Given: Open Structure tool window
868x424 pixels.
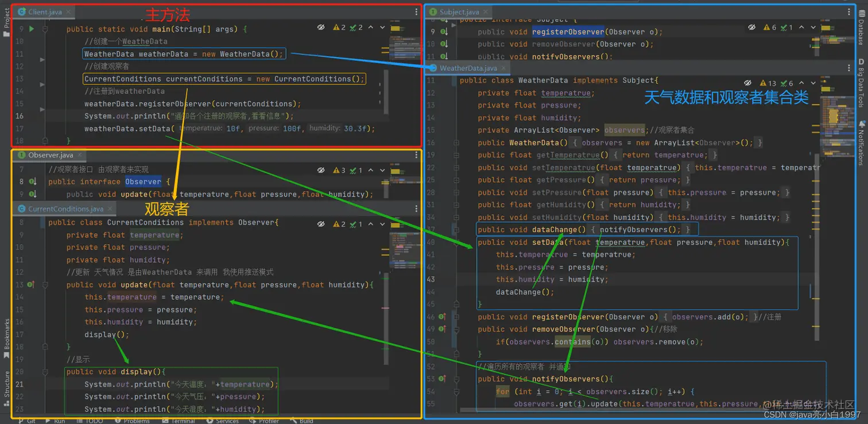Looking at the screenshot, I should pyautogui.click(x=6, y=388).
